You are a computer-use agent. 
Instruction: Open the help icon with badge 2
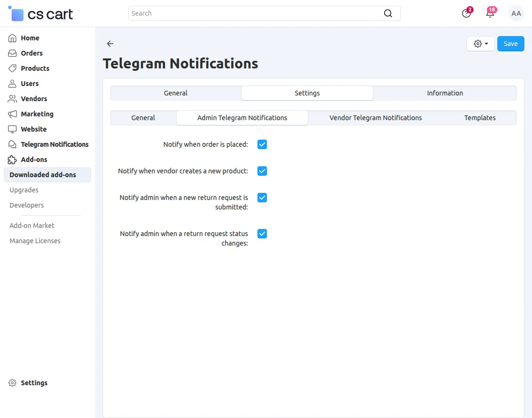pos(466,13)
